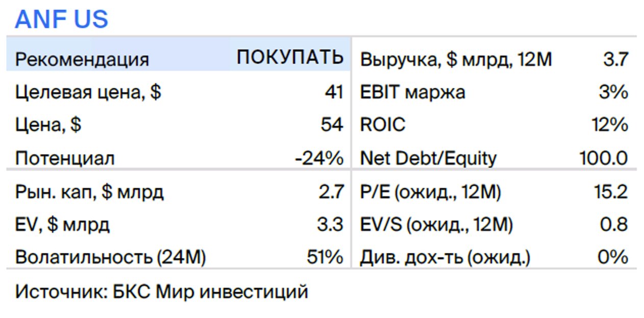Screen dimensions: 644x318
Task: Select the Выручка revenue value 3.7
Action: 615,60
